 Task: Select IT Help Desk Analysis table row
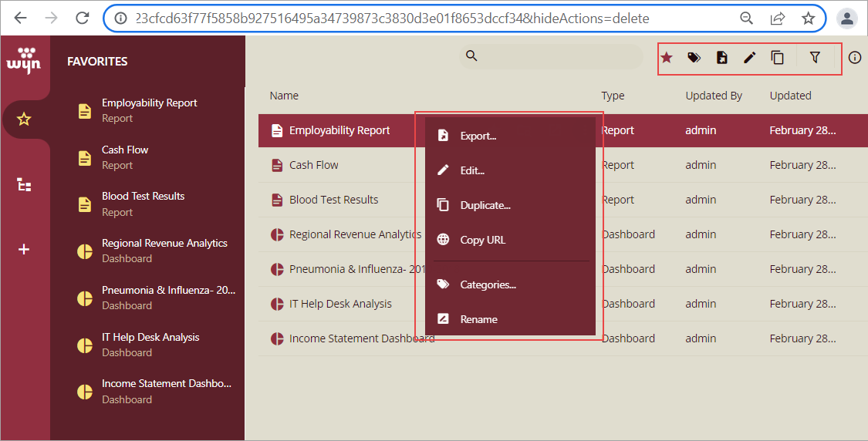point(340,304)
